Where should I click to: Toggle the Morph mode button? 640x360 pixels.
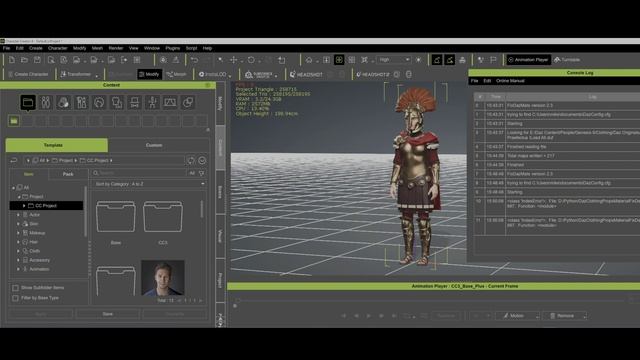(x=176, y=74)
